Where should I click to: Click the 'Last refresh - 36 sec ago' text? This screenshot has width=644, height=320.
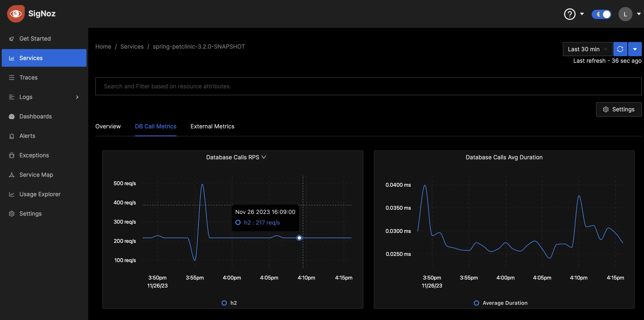pos(607,61)
